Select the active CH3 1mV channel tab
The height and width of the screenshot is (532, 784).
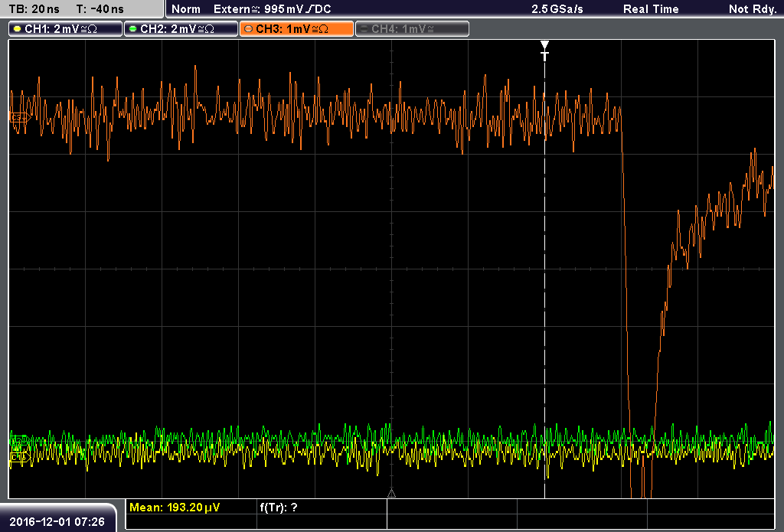click(296, 29)
